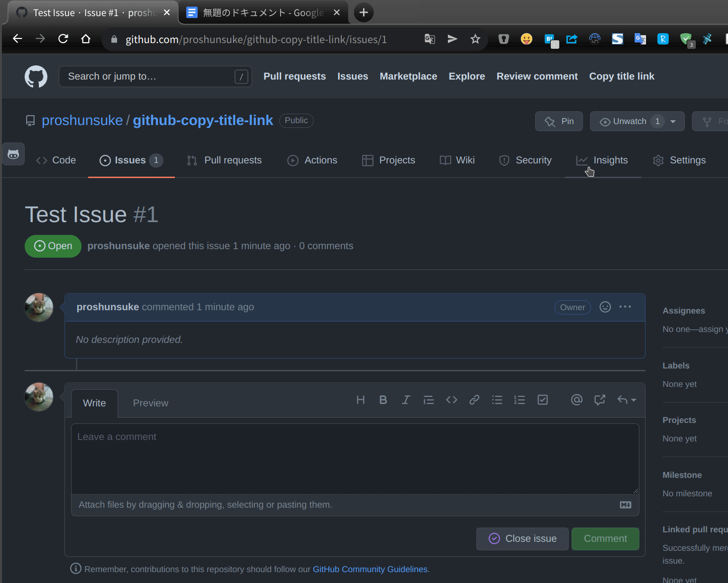Add reaction with smiley icon
This screenshot has width=728, height=583.
coord(605,307)
